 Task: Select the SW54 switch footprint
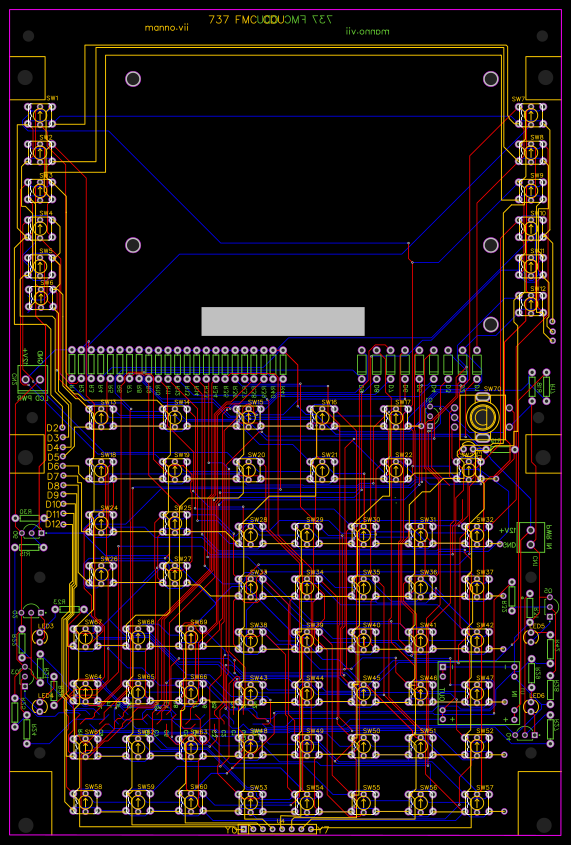[x=308, y=802]
